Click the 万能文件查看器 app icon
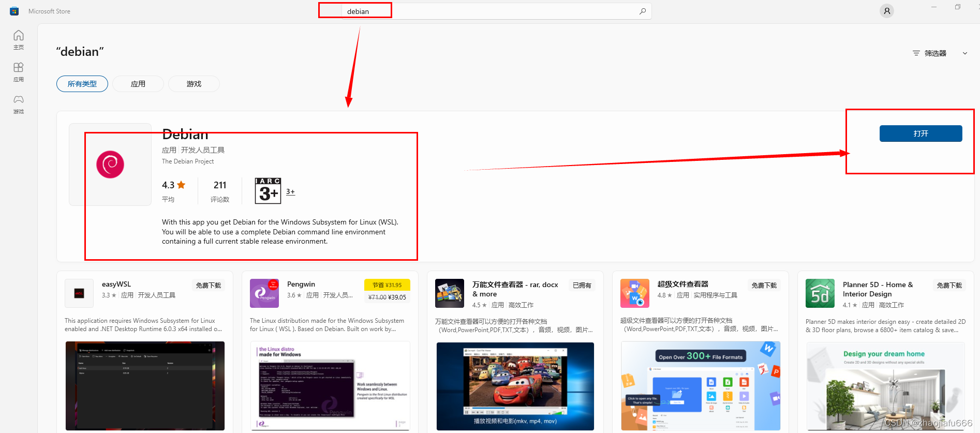The image size is (980, 433). click(x=450, y=293)
